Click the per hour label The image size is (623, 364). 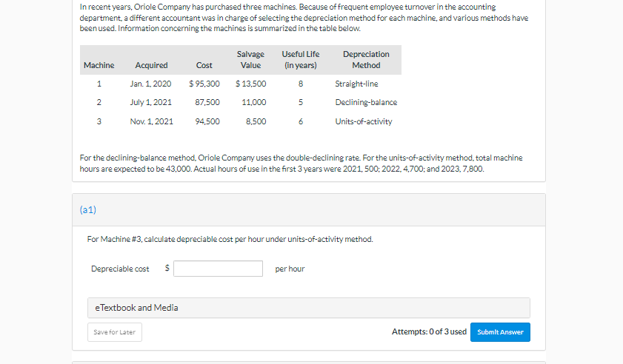click(290, 269)
